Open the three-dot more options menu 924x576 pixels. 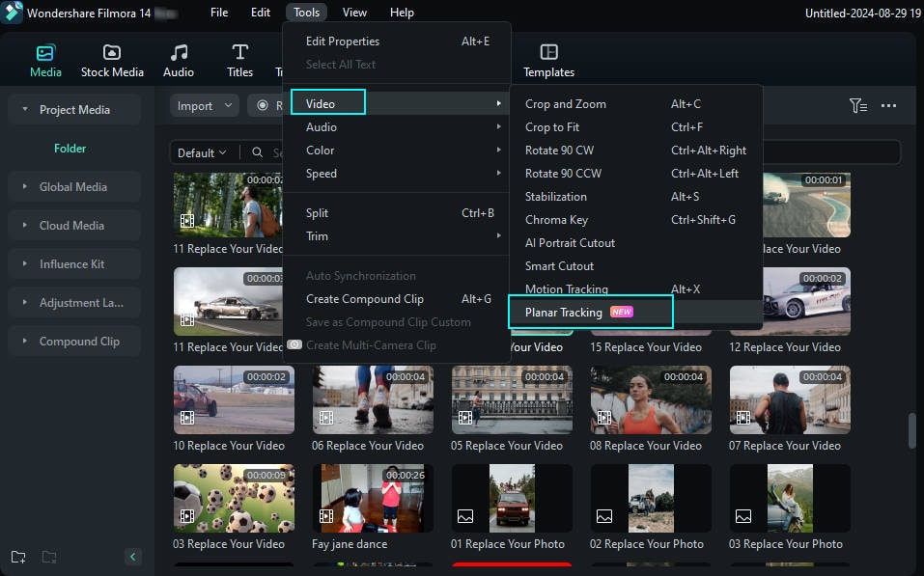click(888, 106)
